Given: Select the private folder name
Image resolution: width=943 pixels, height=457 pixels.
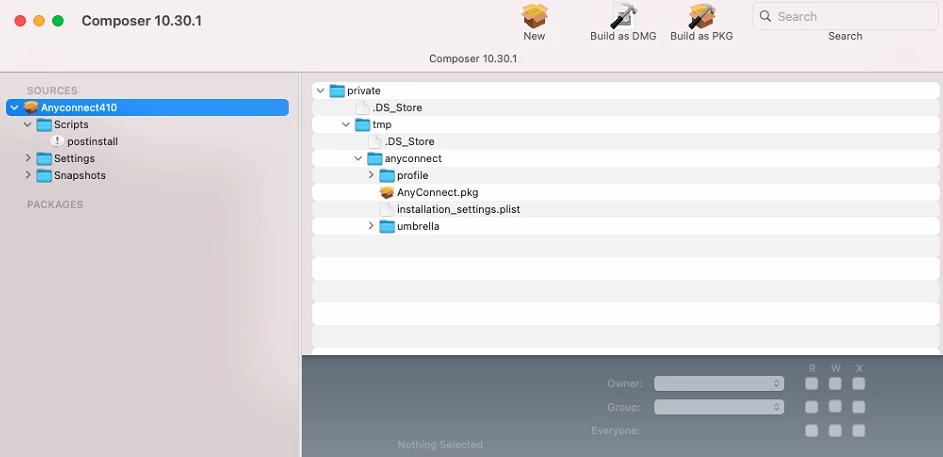Looking at the screenshot, I should pos(364,91).
